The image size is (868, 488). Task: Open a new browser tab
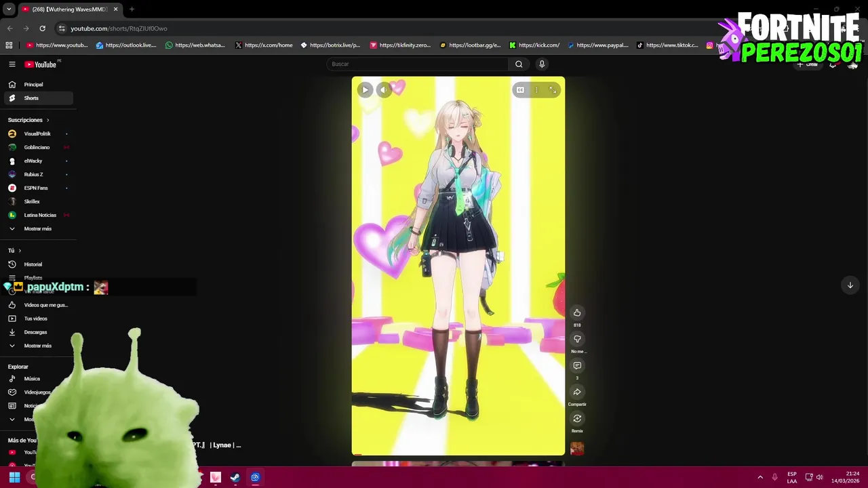tap(132, 9)
